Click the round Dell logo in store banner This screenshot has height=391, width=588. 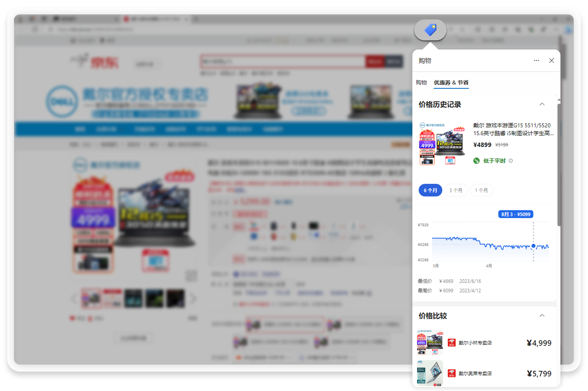(x=62, y=101)
